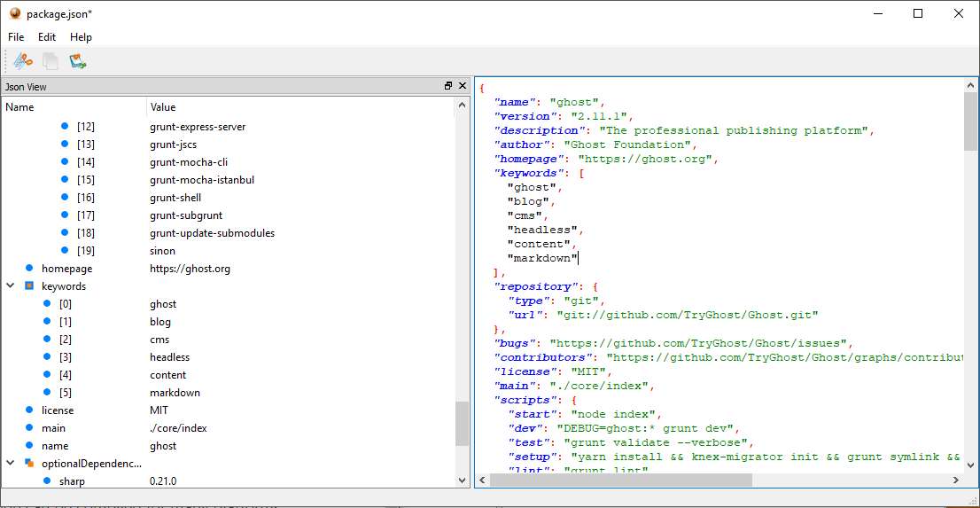Click the git://github.com/TryGhost/Ghost.git url in editor
This screenshot has height=508, width=980.
click(688, 315)
